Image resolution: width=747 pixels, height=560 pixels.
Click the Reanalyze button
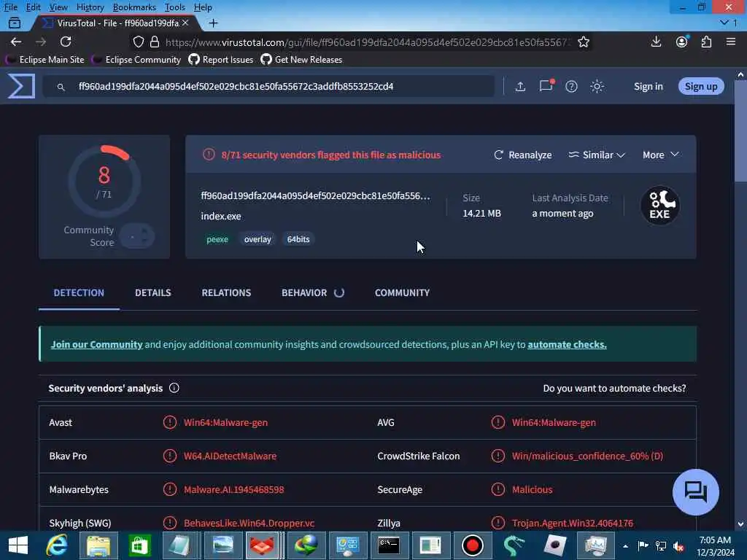[x=522, y=155]
